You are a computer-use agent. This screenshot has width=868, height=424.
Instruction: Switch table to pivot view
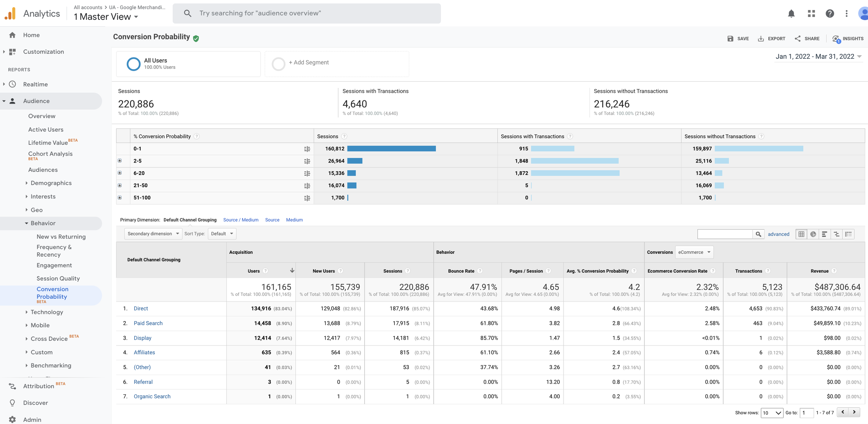coord(848,234)
